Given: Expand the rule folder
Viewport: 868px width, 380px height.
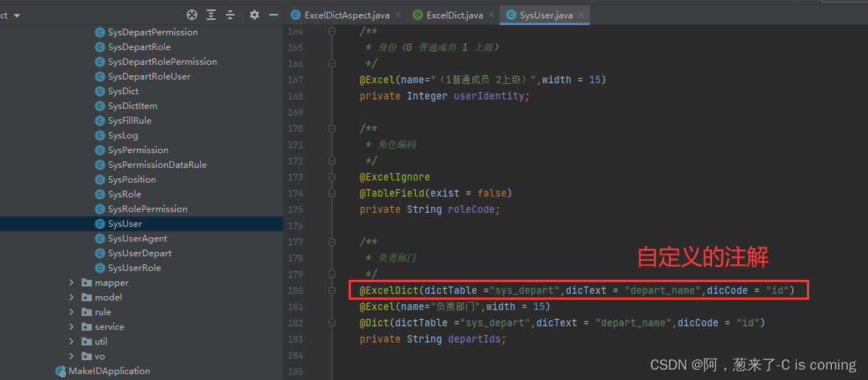Looking at the screenshot, I should 71,312.
